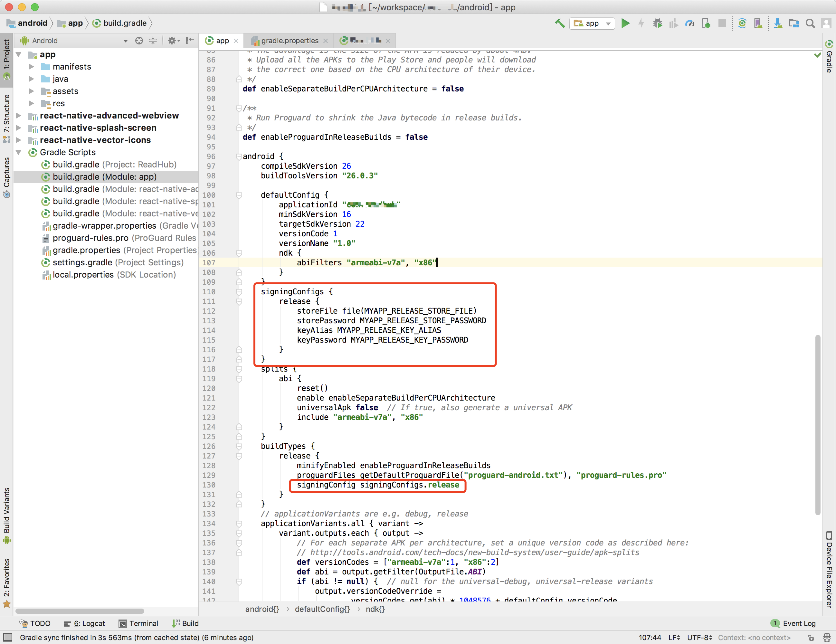
Task: Open SDK Manager download icon
Action: click(x=778, y=23)
